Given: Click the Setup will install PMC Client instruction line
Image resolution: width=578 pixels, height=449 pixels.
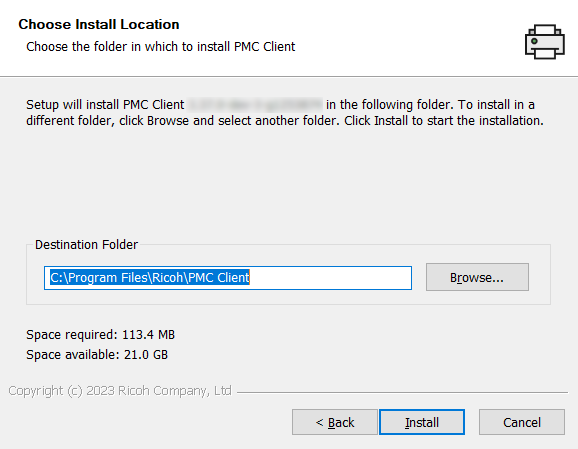Looking at the screenshot, I should [x=280, y=105].
